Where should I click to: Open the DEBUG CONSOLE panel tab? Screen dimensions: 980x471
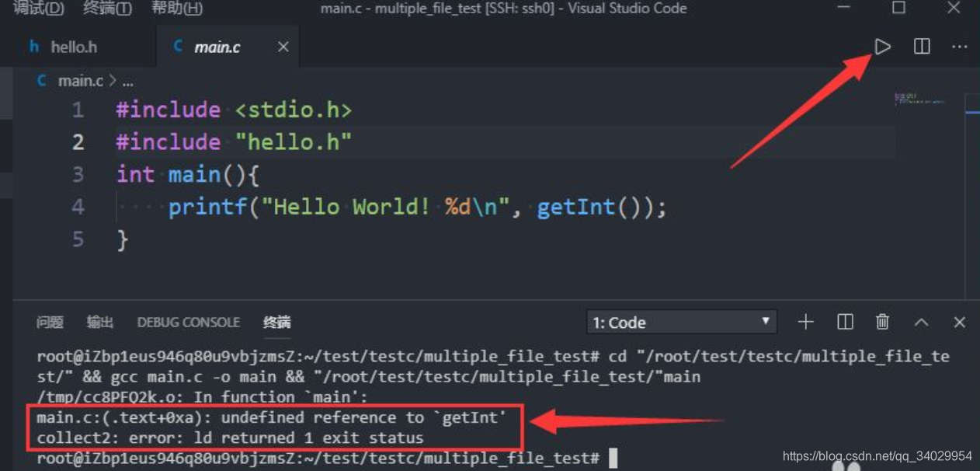click(x=189, y=322)
